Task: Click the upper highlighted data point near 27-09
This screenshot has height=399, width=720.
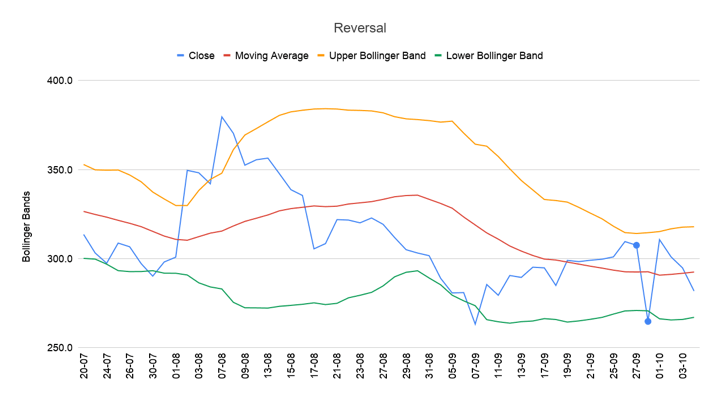Action: (x=636, y=246)
